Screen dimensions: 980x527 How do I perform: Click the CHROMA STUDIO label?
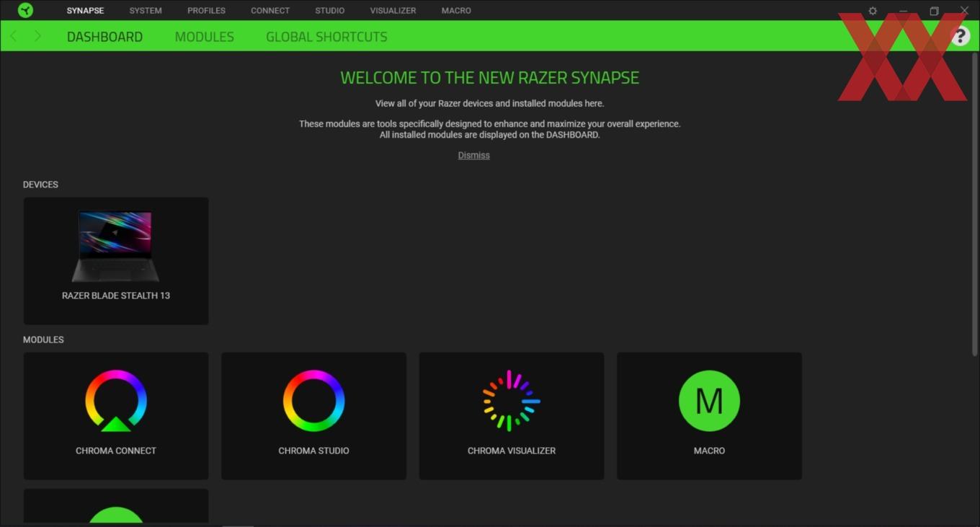(x=313, y=451)
